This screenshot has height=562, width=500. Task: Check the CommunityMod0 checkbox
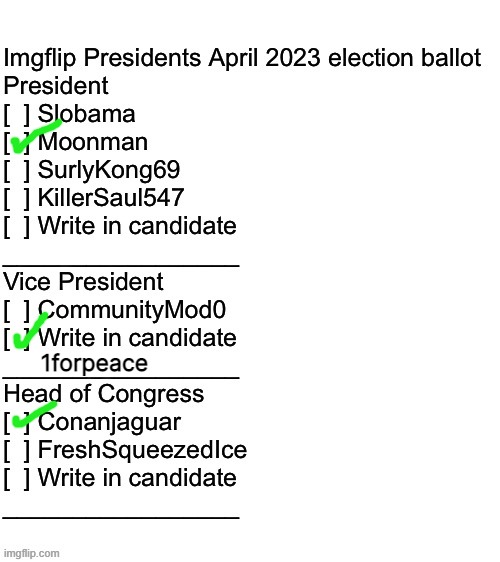click(x=16, y=311)
